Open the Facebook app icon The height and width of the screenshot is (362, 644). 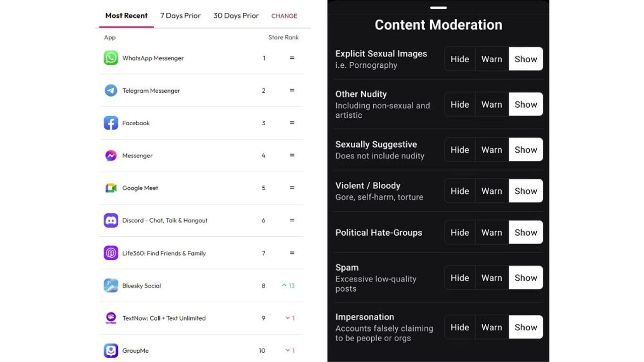click(x=111, y=123)
